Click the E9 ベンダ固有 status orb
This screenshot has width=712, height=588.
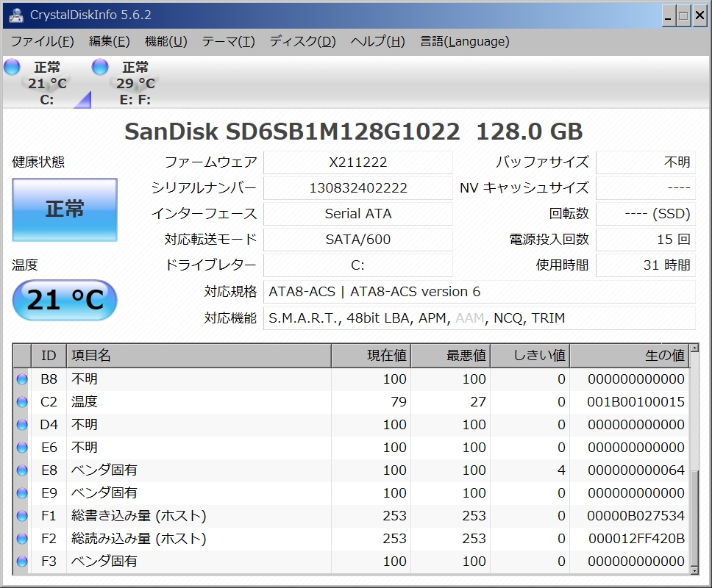22,493
